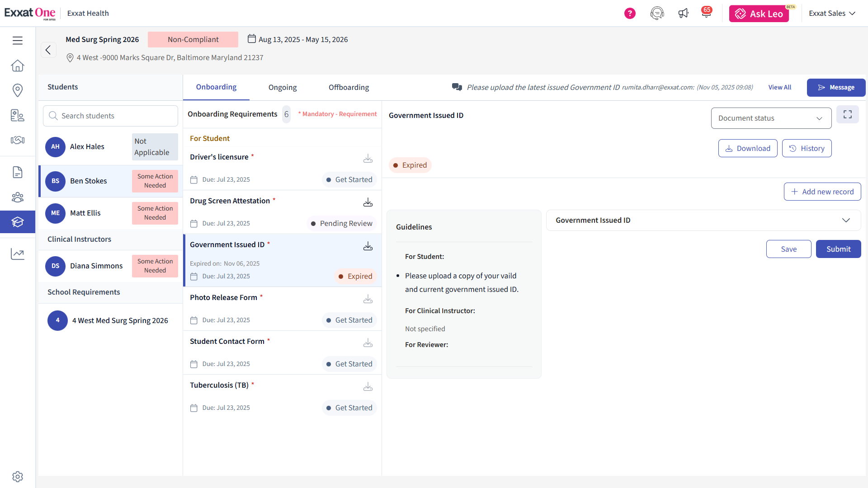The image size is (868, 488).
Task: Open the settings gear icon
Action: point(18,477)
